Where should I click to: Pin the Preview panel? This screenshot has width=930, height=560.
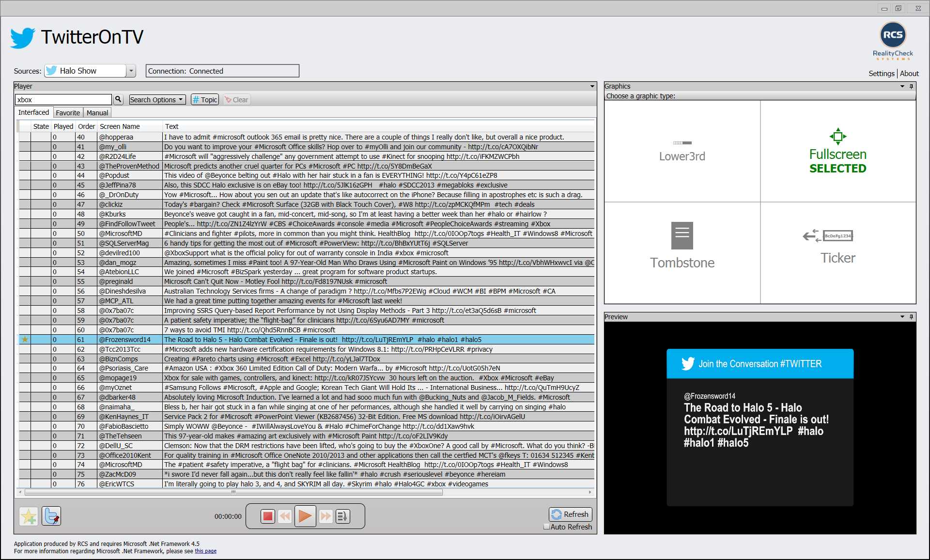pyautogui.click(x=912, y=317)
